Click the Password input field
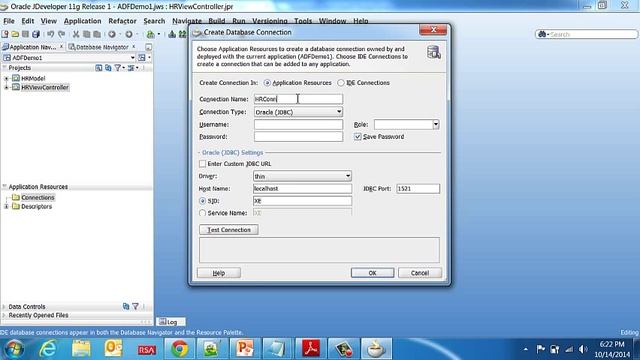 [x=298, y=136]
